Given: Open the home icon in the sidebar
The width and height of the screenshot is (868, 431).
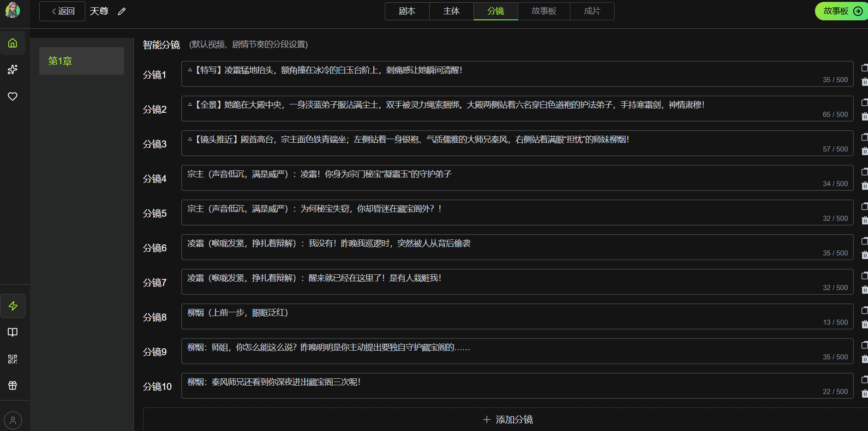Looking at the screenshot, I should 12,43.
